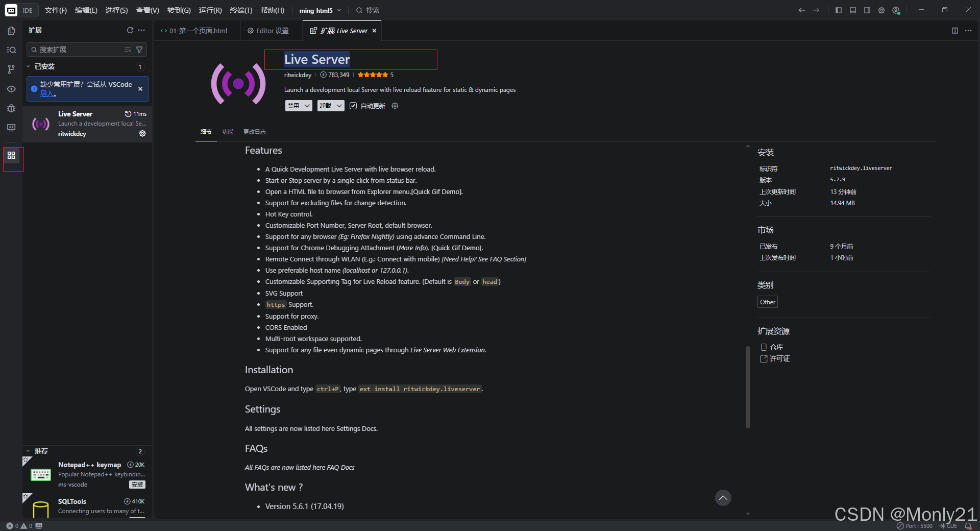The height and width of the screenshot is (531, 980).
Task: Open extensions panel more actions menu
Action: (x=141, y=30)
